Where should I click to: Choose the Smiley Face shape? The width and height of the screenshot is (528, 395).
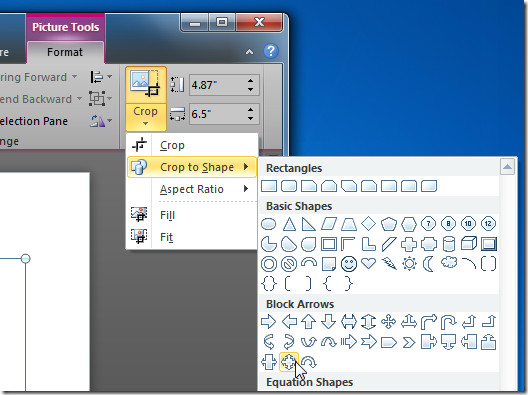pos(349,264)
